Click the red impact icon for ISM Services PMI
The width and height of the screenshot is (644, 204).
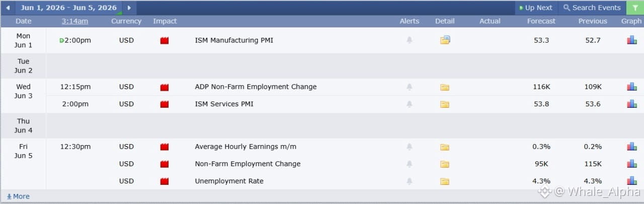click(164, 104)
